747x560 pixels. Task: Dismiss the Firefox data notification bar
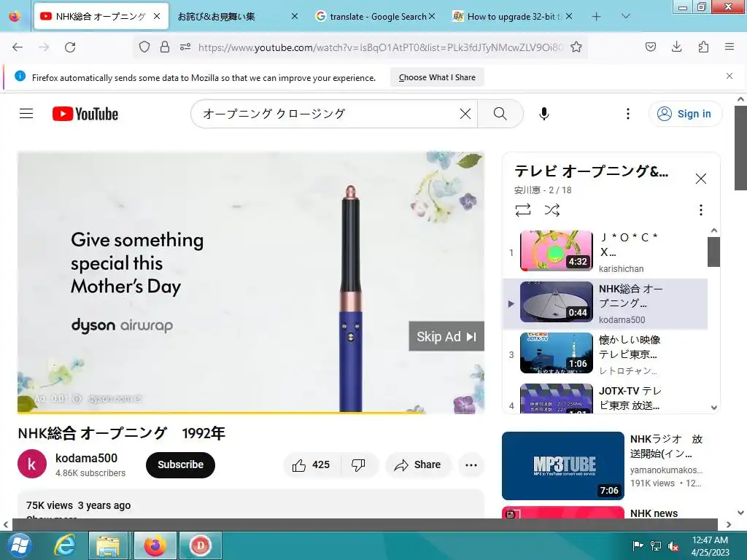(x=729, y=76)
